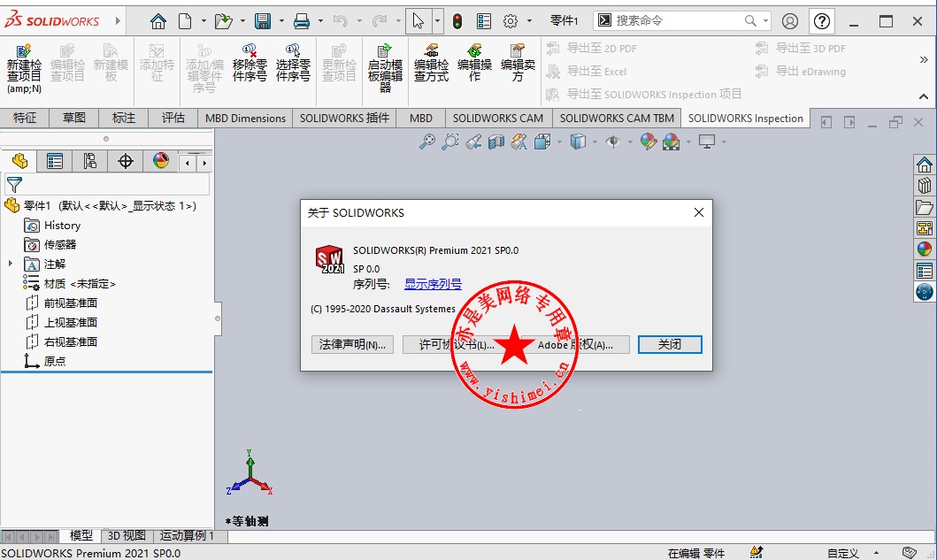Open Design Library icon in task pane
The image size is (937, 560).
925,186
